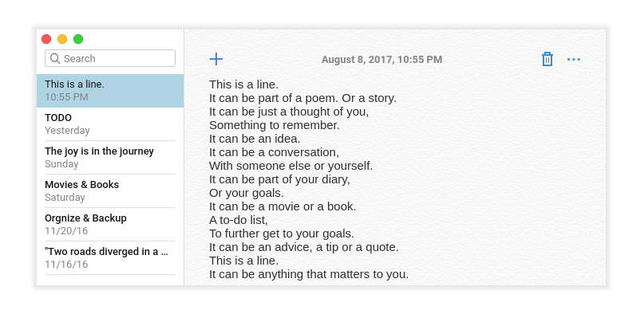Click the August 8, 2017 date header
This screenshot has width=644, height=314.
coord(381,60)
